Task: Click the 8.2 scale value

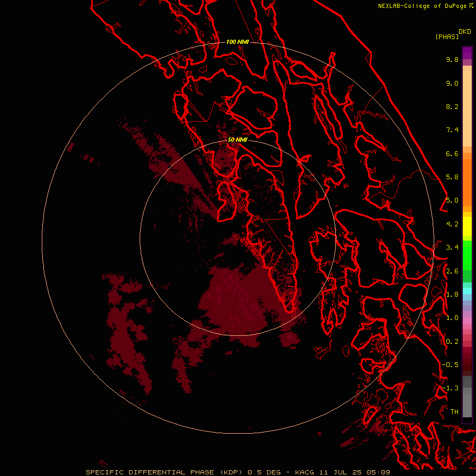Action: click(452, 106)
